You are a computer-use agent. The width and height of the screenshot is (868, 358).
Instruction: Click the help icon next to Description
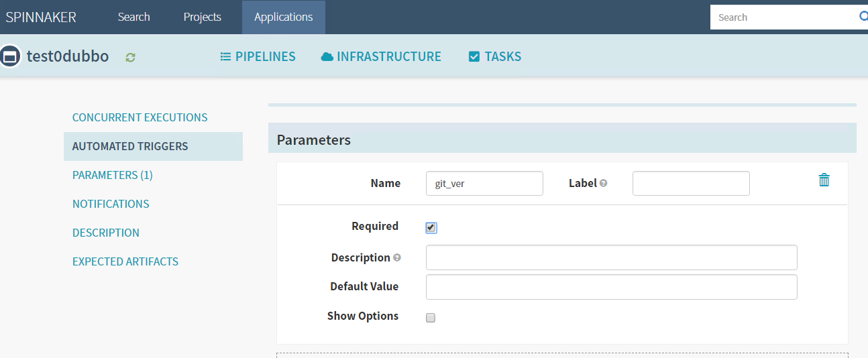pyautogui.click(x=397, y=258)
